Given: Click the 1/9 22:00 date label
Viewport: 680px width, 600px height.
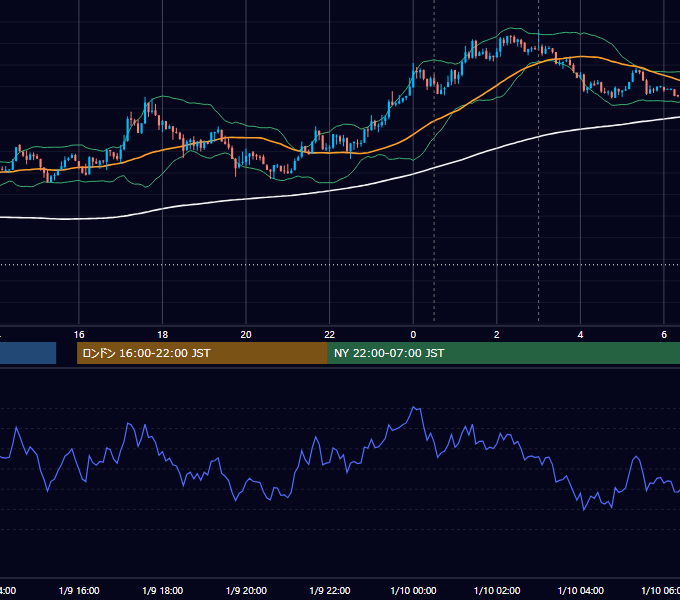Looking at the screenshot, I should [x=330, y=590].
